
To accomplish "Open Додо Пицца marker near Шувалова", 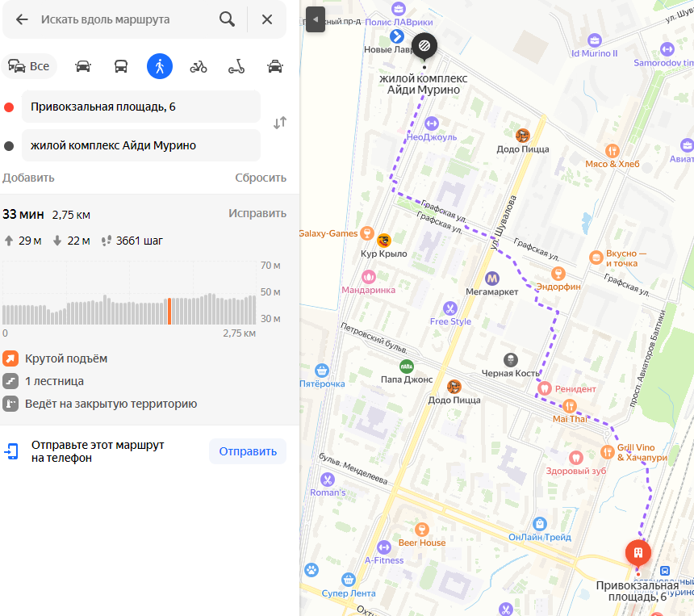I will coord(523,136).
